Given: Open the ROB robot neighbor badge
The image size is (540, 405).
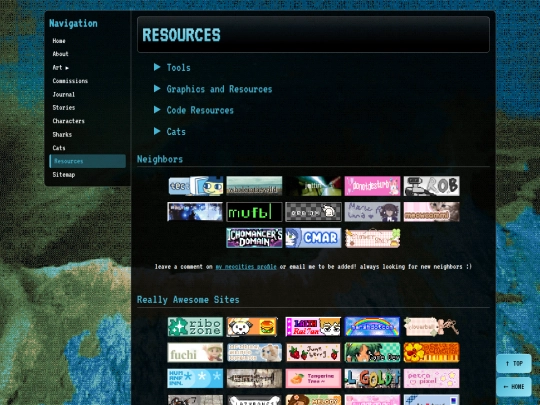Looking at the screenshot, I should tap(431, 186).
